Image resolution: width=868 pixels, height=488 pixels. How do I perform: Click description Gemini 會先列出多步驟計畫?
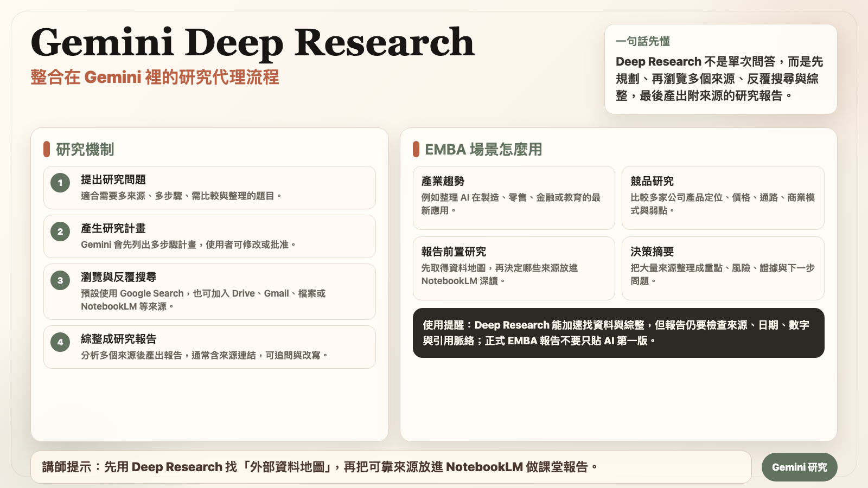pos(188,245)
